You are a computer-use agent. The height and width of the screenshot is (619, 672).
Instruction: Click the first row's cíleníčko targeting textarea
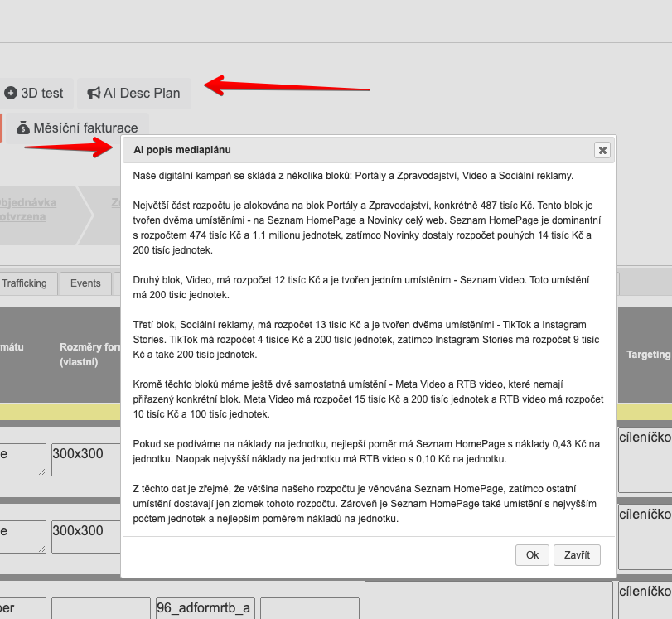click(645, 460)
